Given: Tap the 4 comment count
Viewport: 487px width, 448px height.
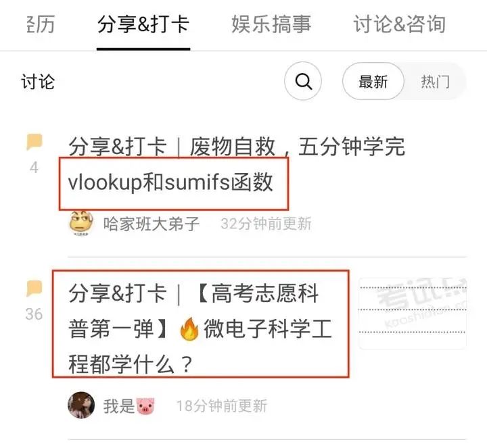Looking at the screenshot, I should 34,168.
